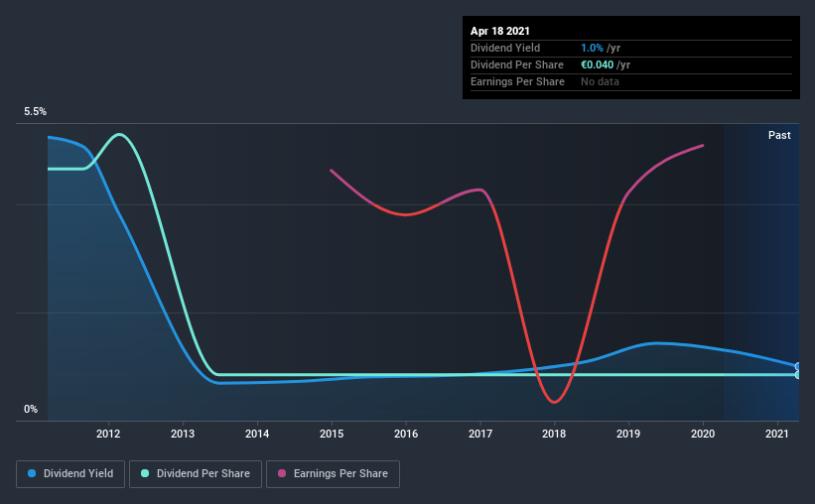The width and height of the screenshot is (815, 504).
Task: Click the pink Earnings Per Share legend dot
Action: coord(282,473)
